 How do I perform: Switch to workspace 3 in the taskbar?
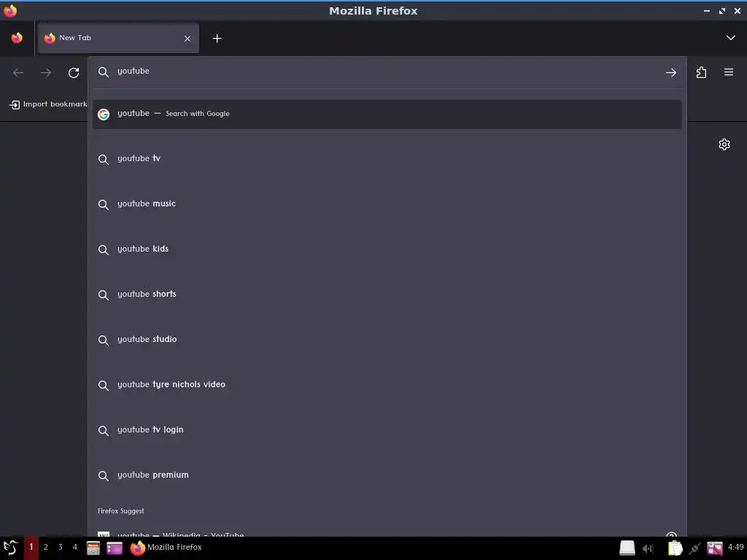tap(60, 547)
